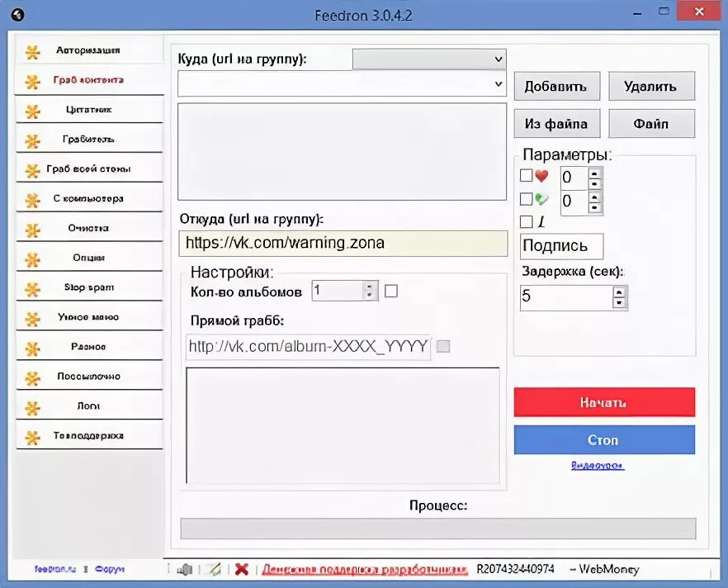The image size is (728, 588).
Task: Click the Удалить button
Action: pos(651,86)
